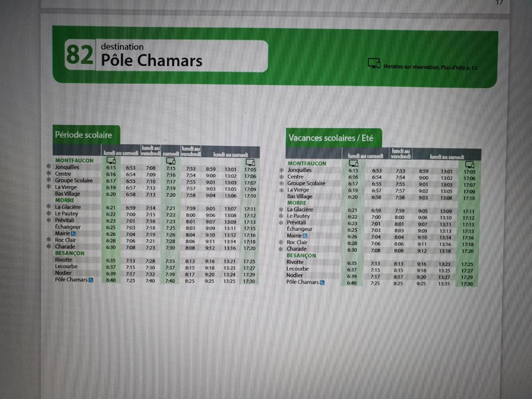Click reservation icon above 17:05 in Vacances scolaires table
Screen dimensions: 532x399
click(x=469, y=165)
